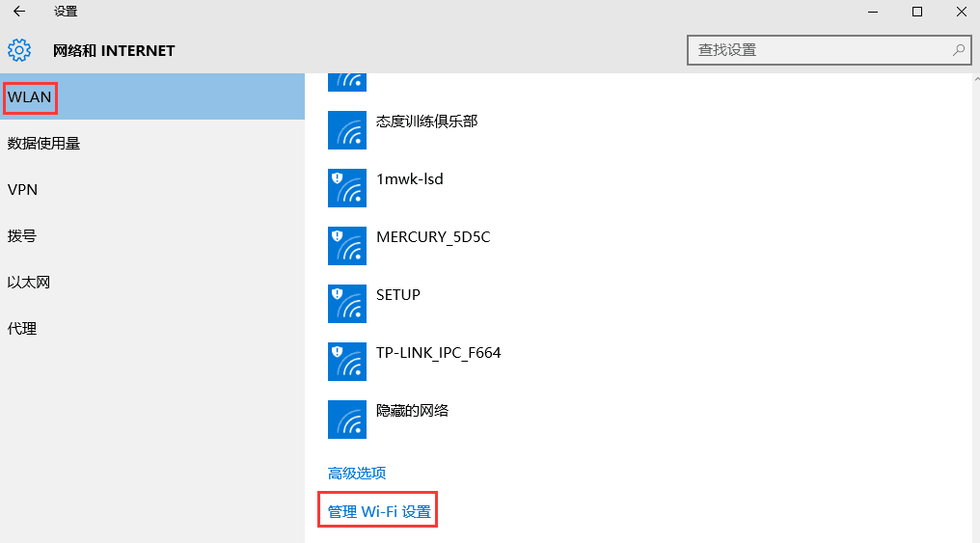Click the 网络和 INTERNET heading
This screenshot has width=980, height=543.
click(114, 50)
